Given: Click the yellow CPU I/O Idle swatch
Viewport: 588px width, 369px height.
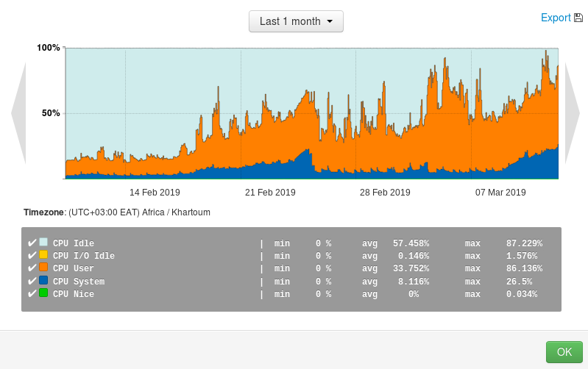Looking at the screenshot, I should 43,255.
